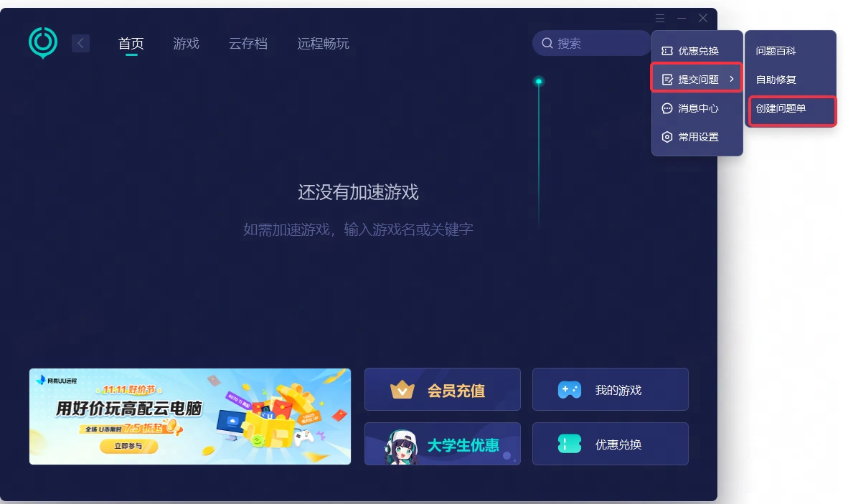Switch to the 游戏 tab
848x504 pixels.
[186, 44]
